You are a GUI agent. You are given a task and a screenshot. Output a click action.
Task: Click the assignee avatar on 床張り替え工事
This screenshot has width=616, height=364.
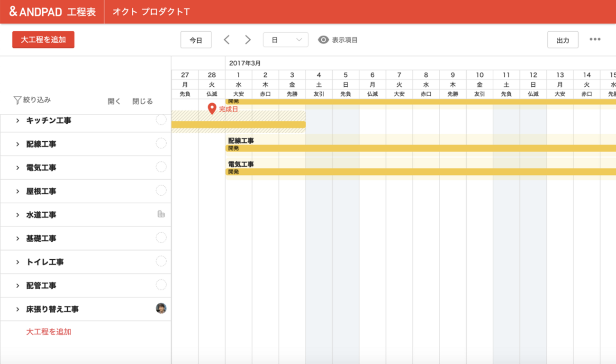click(161, 309)
